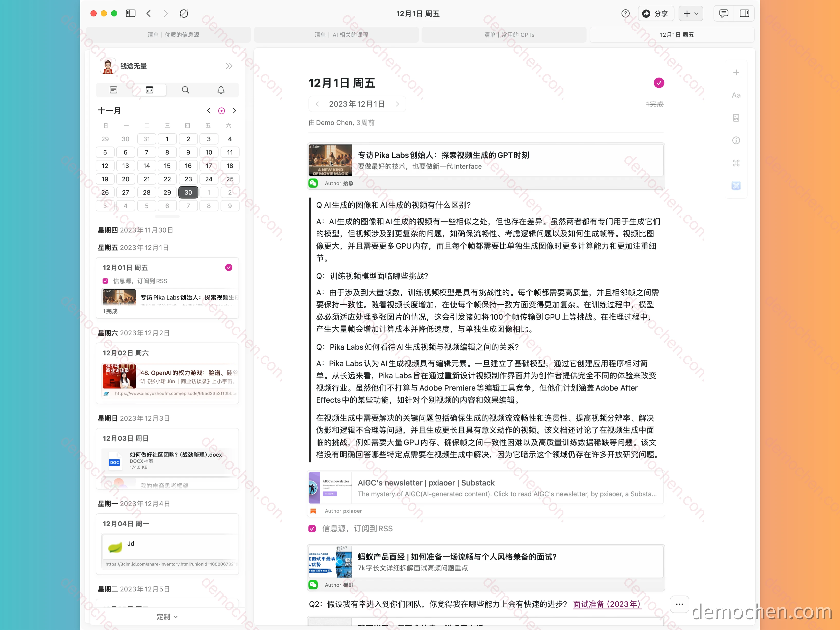The width and height of the screenshot is (840, 630).
Task: Toggle completion circle on 12月01日 周五 sidebar card
Action: click(229, 267)
